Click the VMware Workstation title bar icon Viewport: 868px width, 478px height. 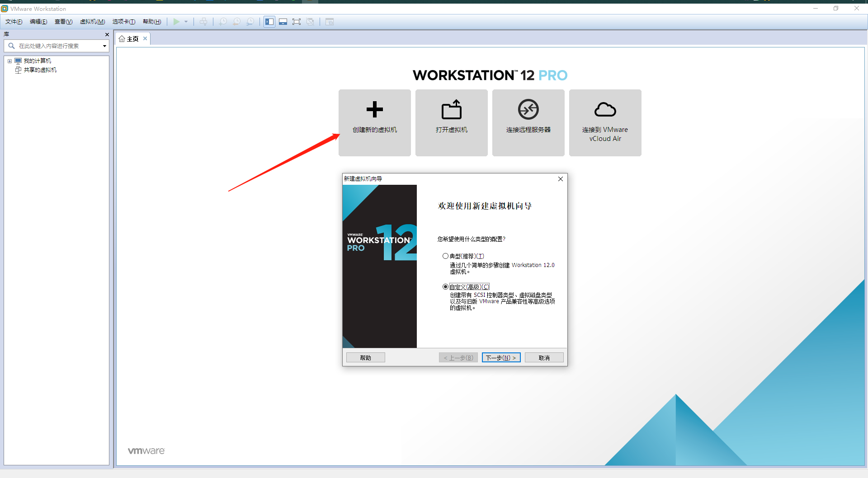pyautogui.click(x=5, y=9)
